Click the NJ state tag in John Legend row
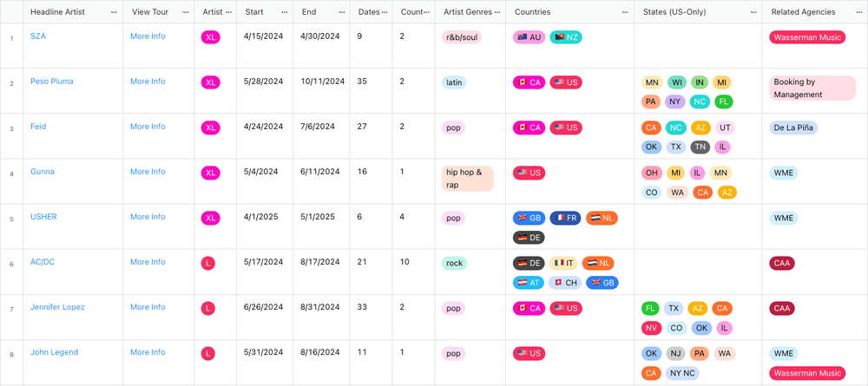This screenshot has height=386, width=868. pos(675,353)
